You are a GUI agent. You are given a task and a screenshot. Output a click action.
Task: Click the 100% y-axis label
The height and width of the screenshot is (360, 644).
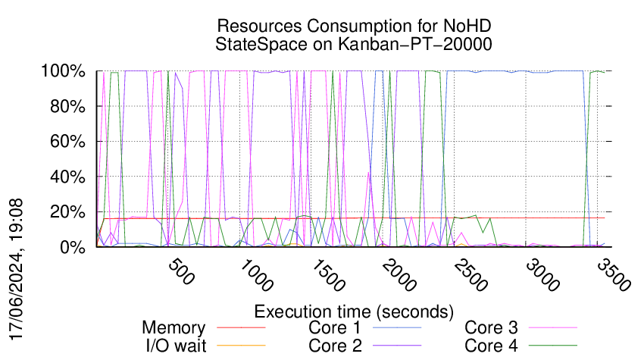click(63, 71)
